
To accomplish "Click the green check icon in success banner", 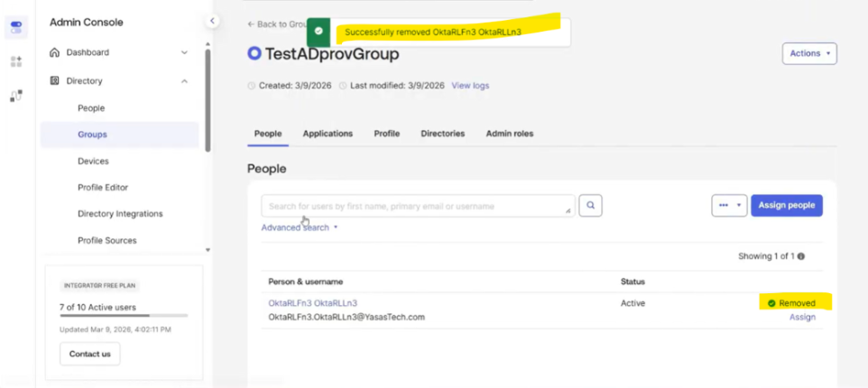I will pyautogui.click(x=319, y=31).
